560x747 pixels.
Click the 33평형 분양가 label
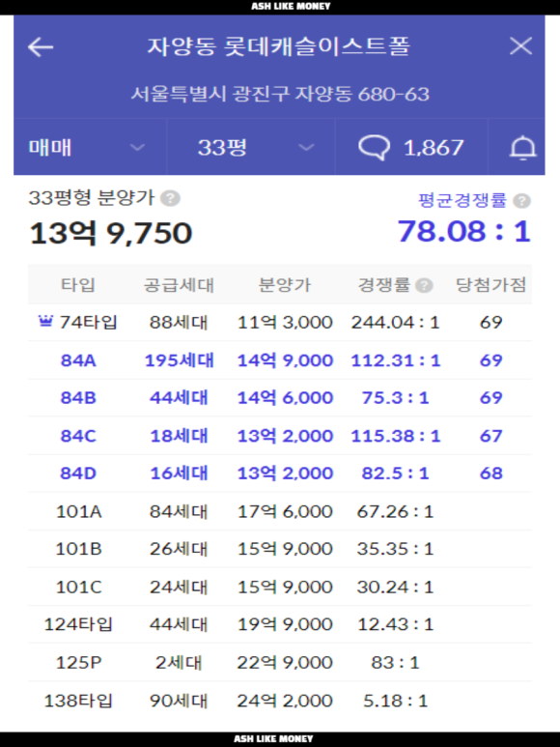(92, 197)
